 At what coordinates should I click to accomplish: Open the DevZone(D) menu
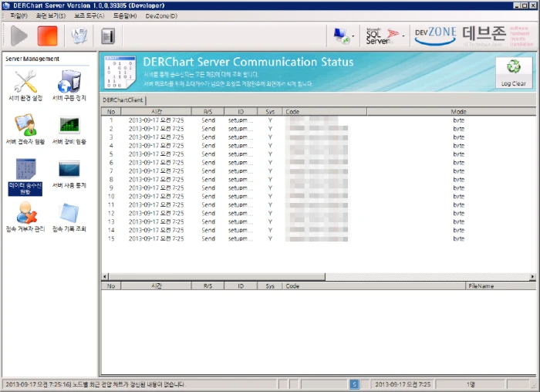point(161,16)
